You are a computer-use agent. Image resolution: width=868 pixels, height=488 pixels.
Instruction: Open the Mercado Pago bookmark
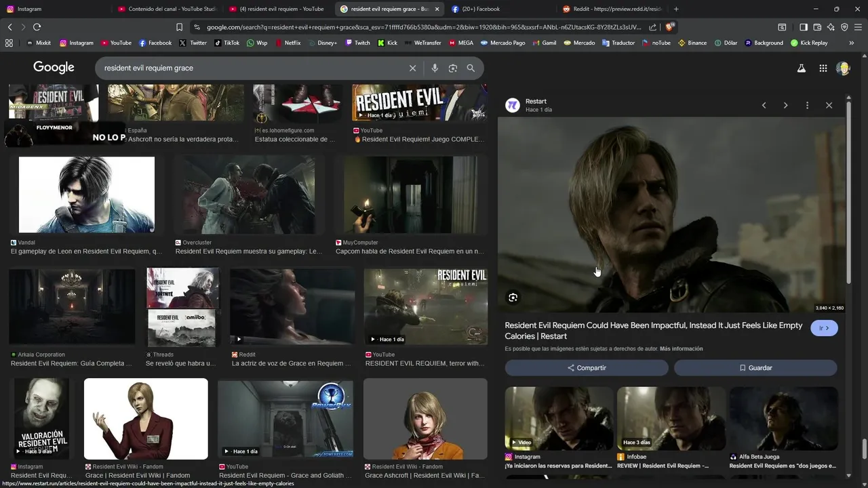click(503, 43)
